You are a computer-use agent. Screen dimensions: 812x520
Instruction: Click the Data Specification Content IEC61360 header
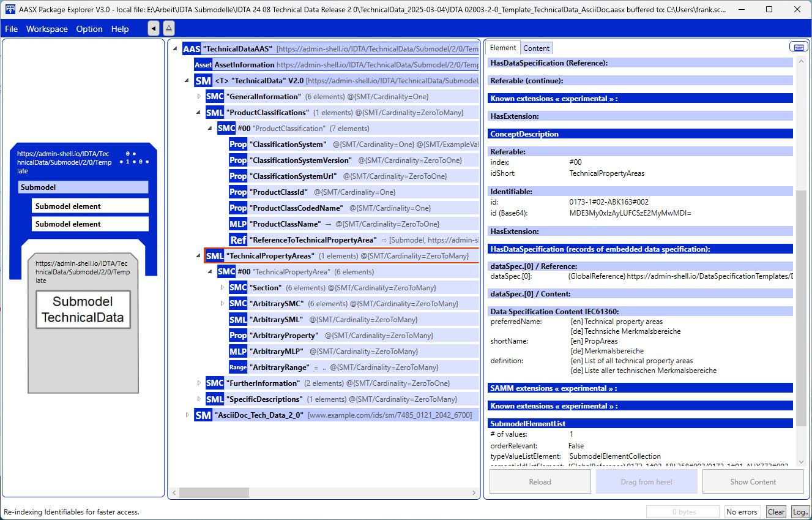[x=641, y=311]
